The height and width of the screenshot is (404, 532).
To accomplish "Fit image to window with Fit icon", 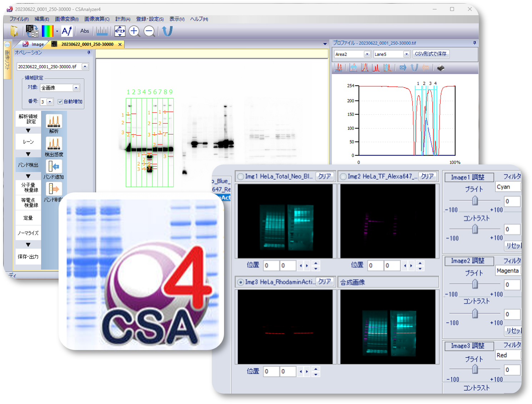I will 120,31.
